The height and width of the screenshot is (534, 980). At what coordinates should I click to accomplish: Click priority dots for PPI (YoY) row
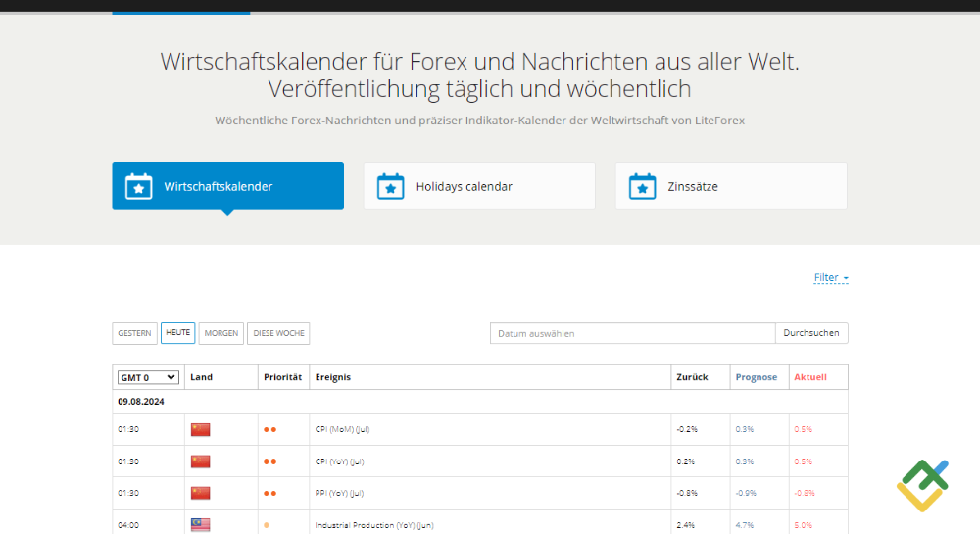pos(270,494)
